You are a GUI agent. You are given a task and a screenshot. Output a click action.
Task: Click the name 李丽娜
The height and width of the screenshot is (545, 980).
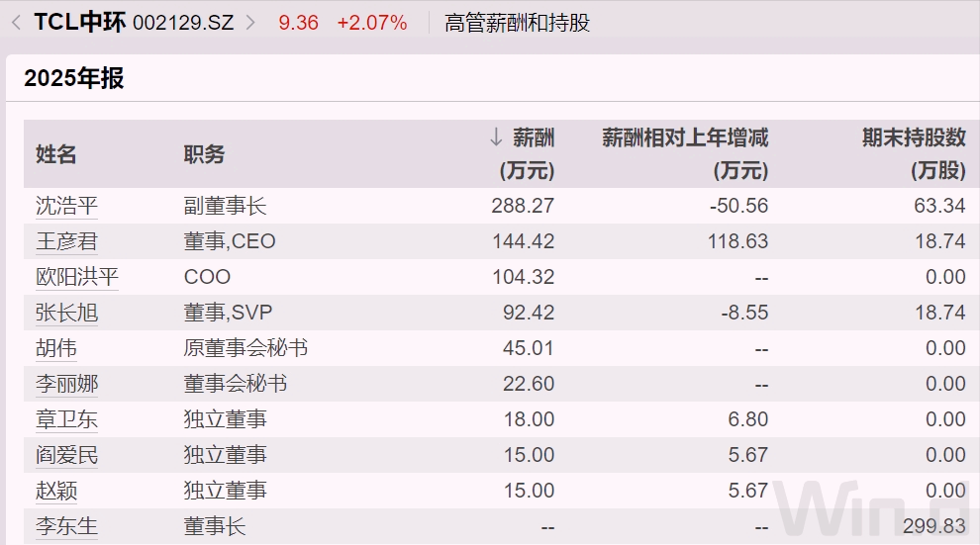(67, 384)
